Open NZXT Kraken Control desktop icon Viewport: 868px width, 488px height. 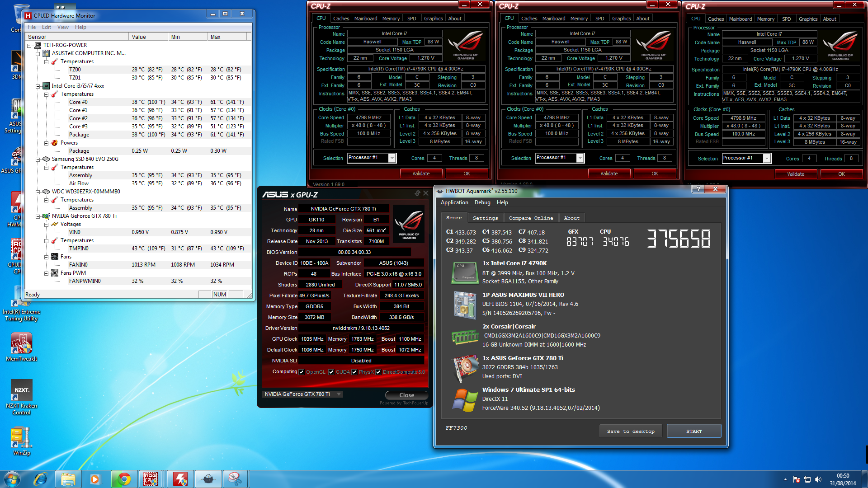coord(21,398)
